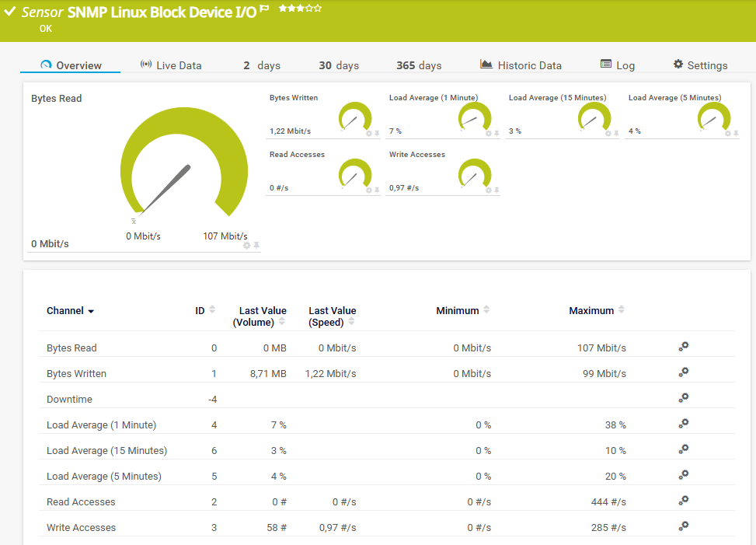The width and height of the screenshot is (756, 545).
Task: Switch to the Live Data tab
Action: point(171,65)
